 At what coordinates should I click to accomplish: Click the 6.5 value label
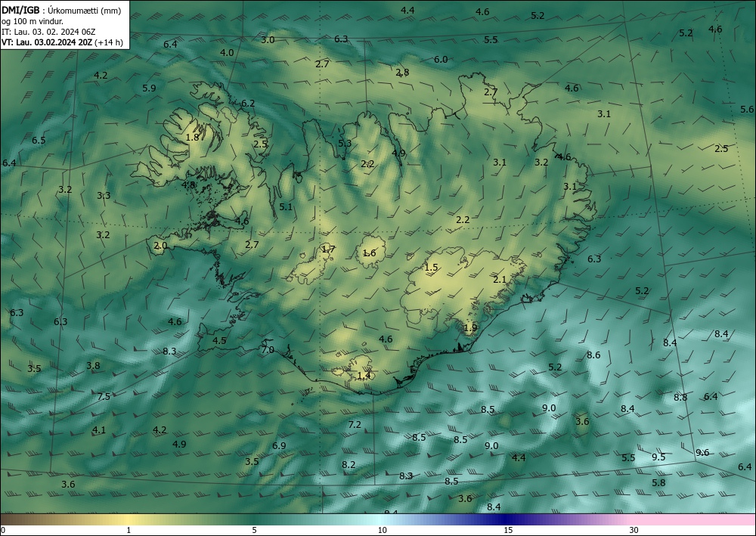point(39,141)
